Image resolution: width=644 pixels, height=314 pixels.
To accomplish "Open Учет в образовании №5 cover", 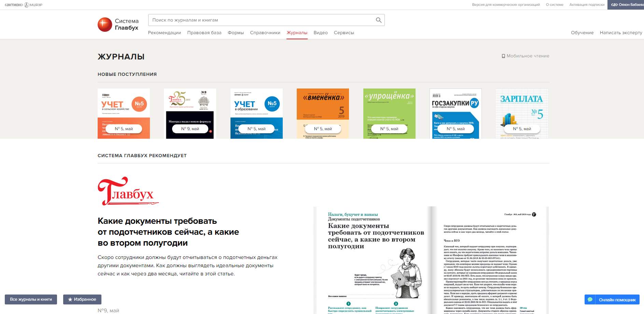I will tap(256, 113).
